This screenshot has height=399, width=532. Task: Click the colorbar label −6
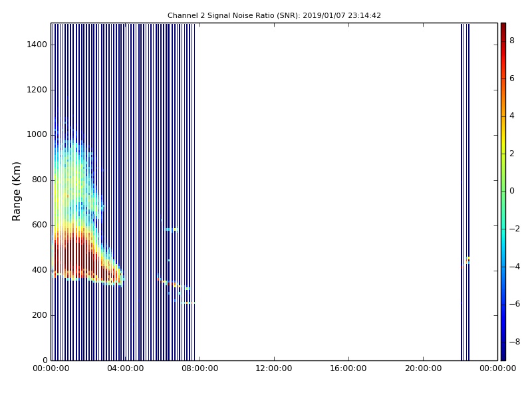click(515, 304)
